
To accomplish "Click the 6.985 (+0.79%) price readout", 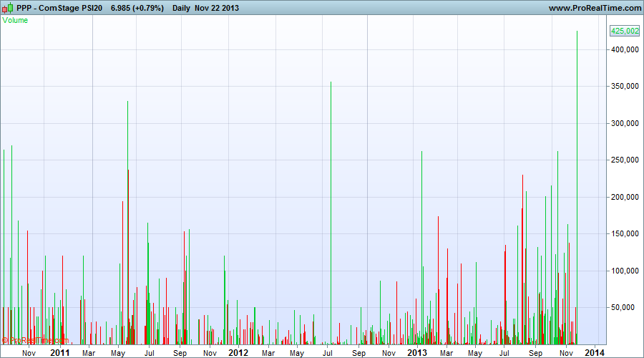I will coord(137,8).
